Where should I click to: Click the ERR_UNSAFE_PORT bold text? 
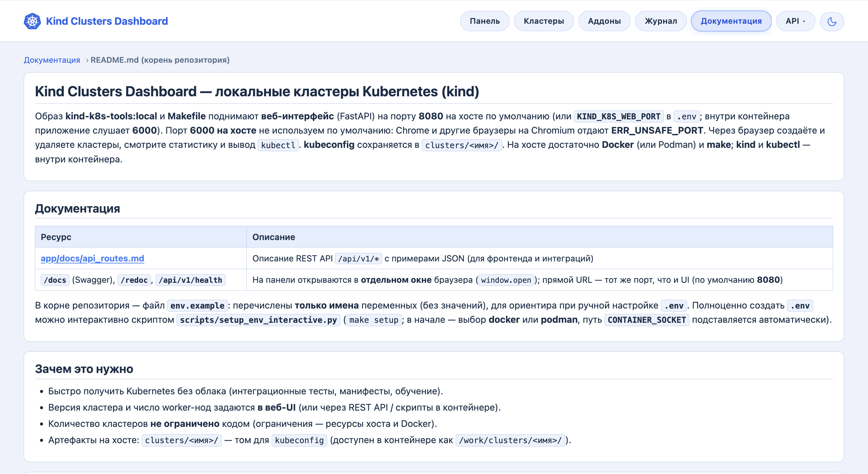tap(657, 131)
